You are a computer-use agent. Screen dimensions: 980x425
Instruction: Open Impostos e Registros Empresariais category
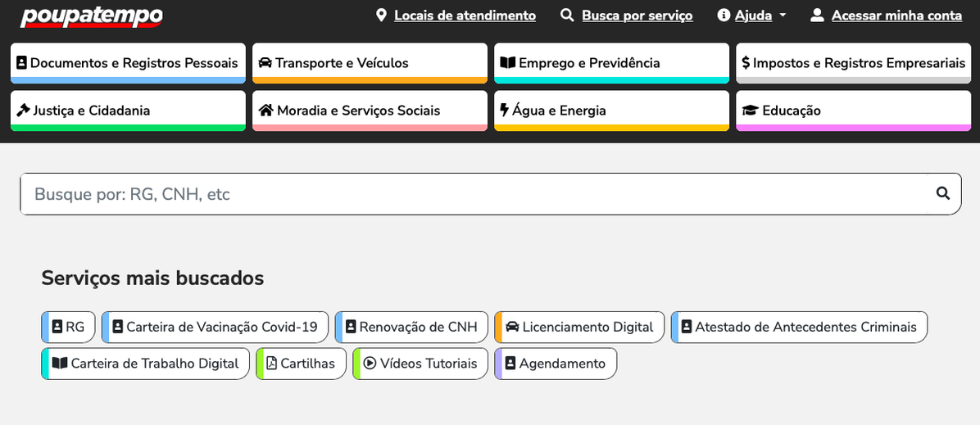click(x=853, y=63)
